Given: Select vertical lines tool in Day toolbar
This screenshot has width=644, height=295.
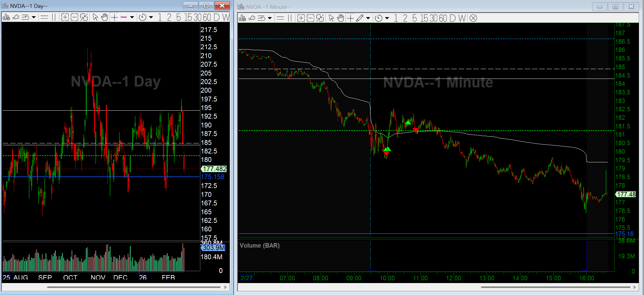Looking at the screenshot, I should (x=54, y=17).
